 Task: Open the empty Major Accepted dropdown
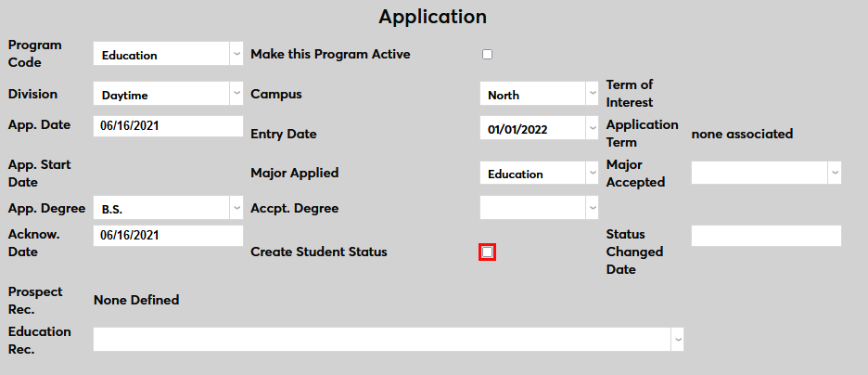pyautogui.click(x=766, y=173)
